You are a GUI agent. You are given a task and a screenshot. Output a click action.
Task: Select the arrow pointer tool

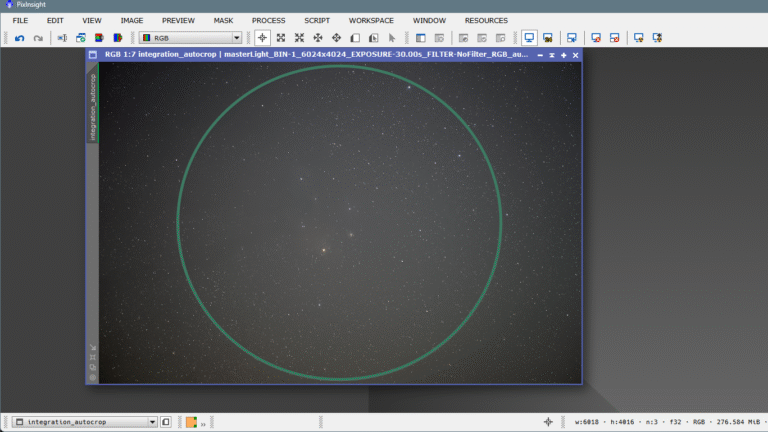coord(392,38)
